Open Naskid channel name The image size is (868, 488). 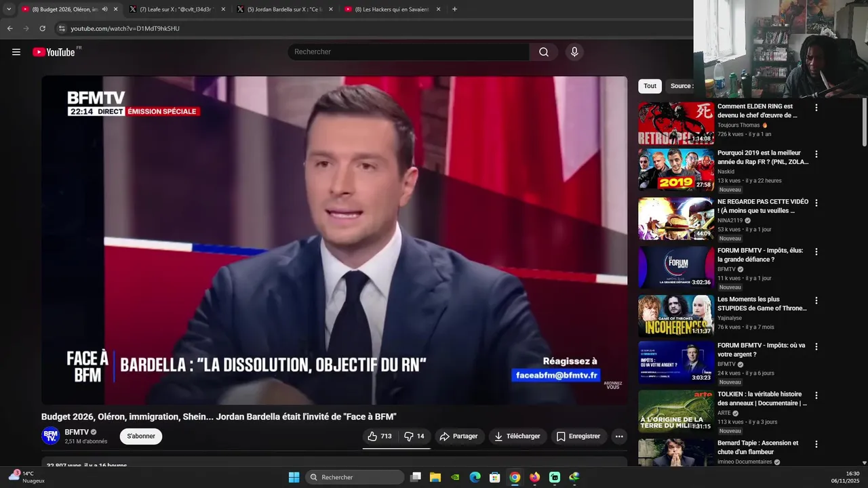[726, 171]
